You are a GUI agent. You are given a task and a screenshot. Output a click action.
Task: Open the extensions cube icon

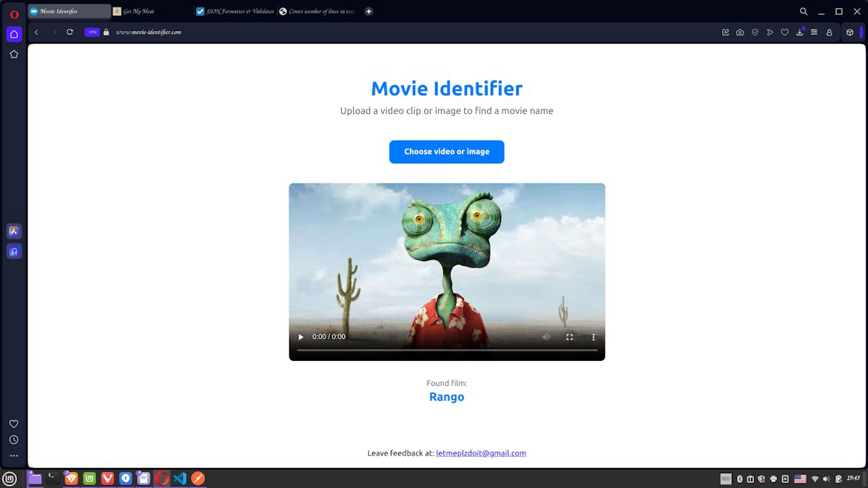851,32
